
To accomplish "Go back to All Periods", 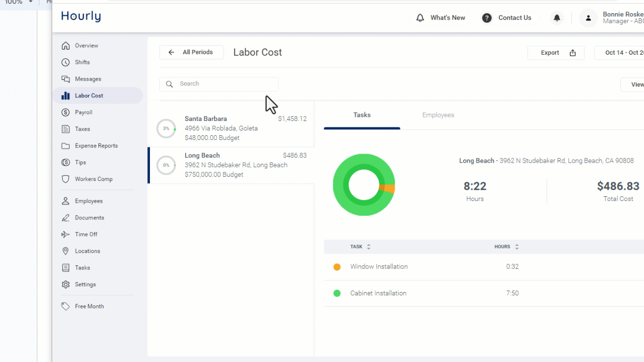I will 192,53.
